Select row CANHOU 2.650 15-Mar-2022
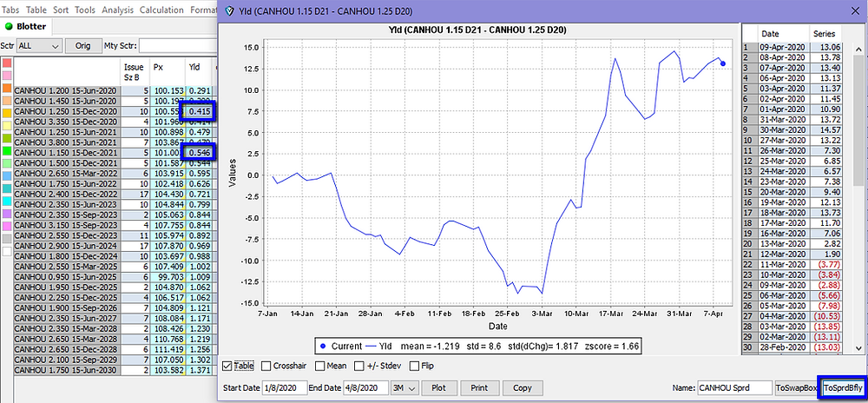 click(67, 175)
